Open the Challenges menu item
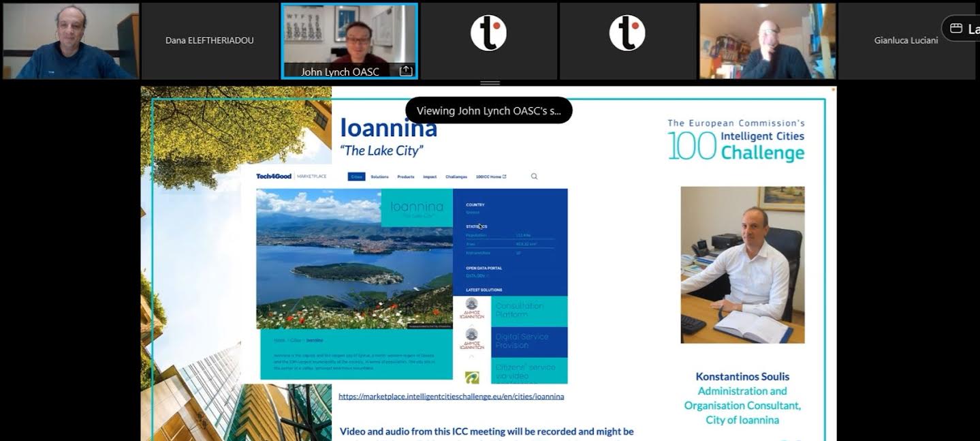 [456, 177]
